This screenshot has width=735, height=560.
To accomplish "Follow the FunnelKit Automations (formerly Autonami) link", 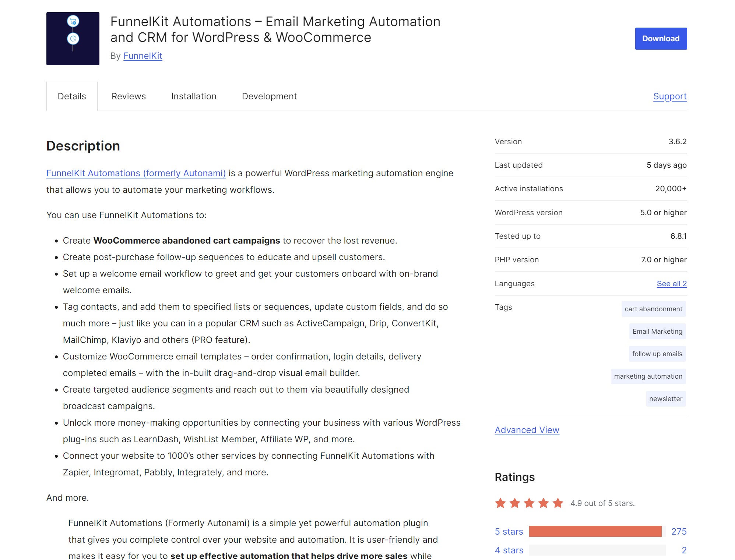I will click(x=136, y=173).
